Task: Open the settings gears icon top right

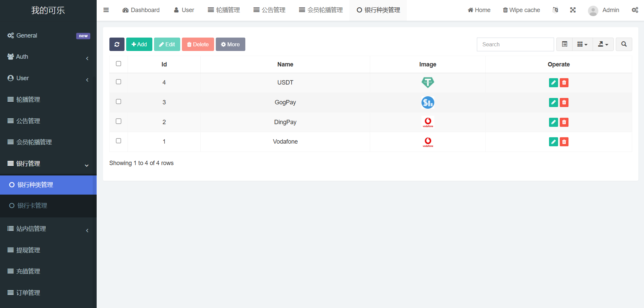Action: click(635, 10)
